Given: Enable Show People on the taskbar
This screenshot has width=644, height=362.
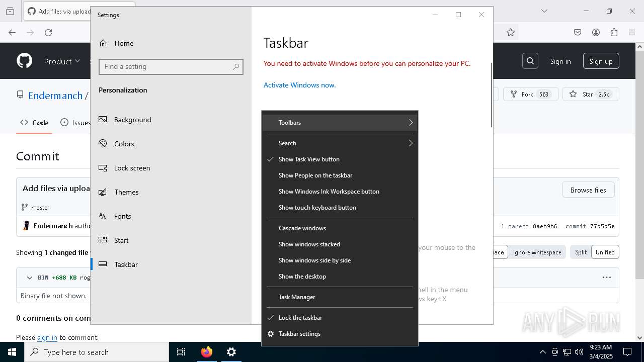Looking at the screenshot, I should click(340, 175).
